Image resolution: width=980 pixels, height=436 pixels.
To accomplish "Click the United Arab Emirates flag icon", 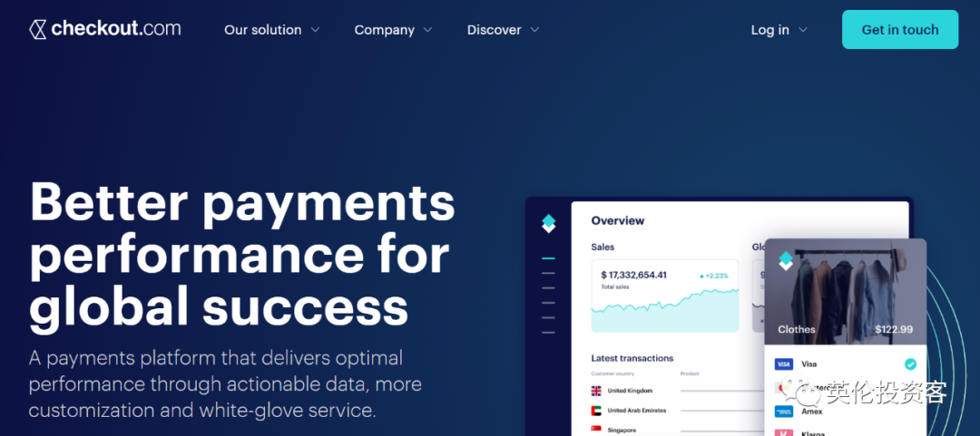I will pyautogui.click(x=596, y=411).
